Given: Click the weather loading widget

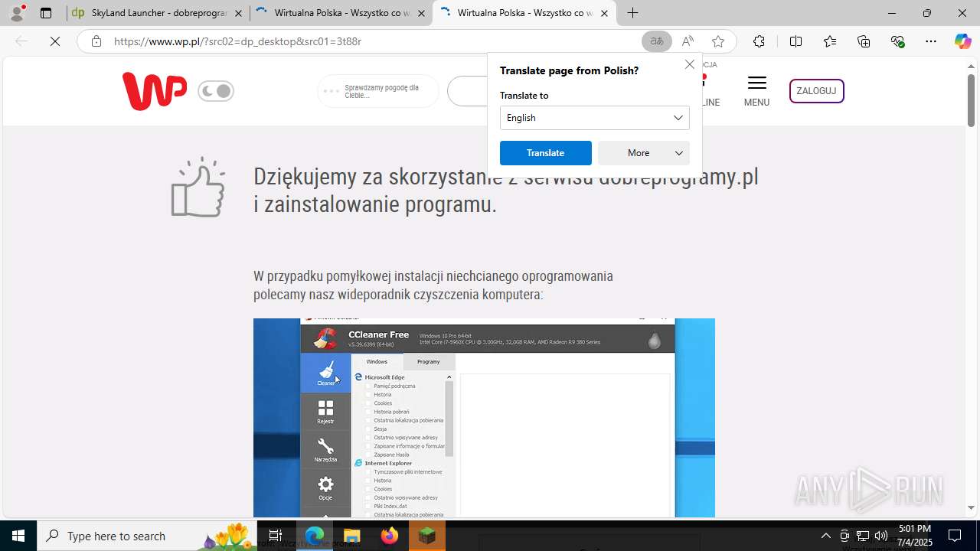Looking at the screenshot, I should pyautogui.click(x=378, y=91).
